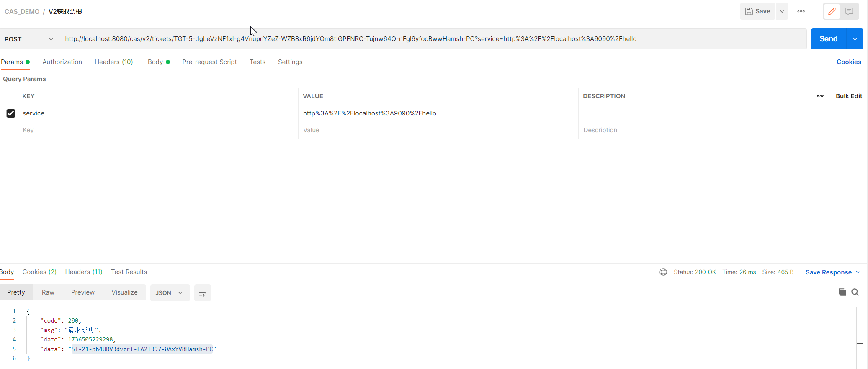
Task: Switch to the request Body tab
Action: point(159,62)
